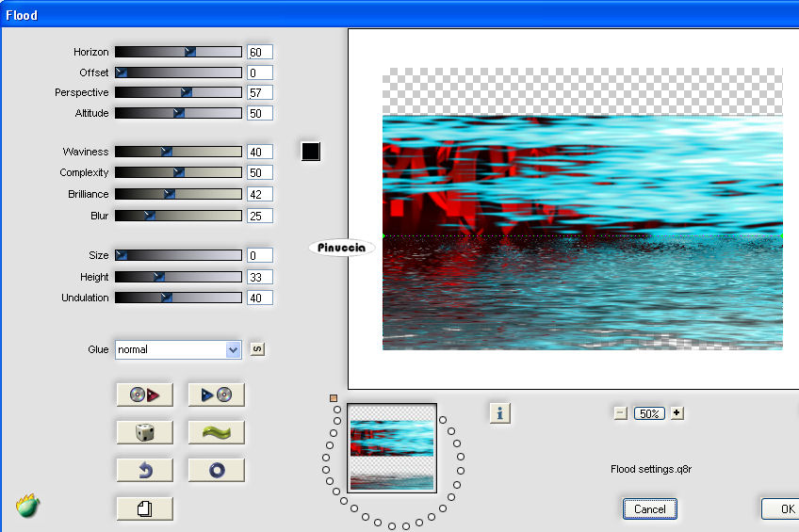The width and height of the screenshot is (799, 532).
Task: Click the Brilliance slider
Action: (178, 194)
